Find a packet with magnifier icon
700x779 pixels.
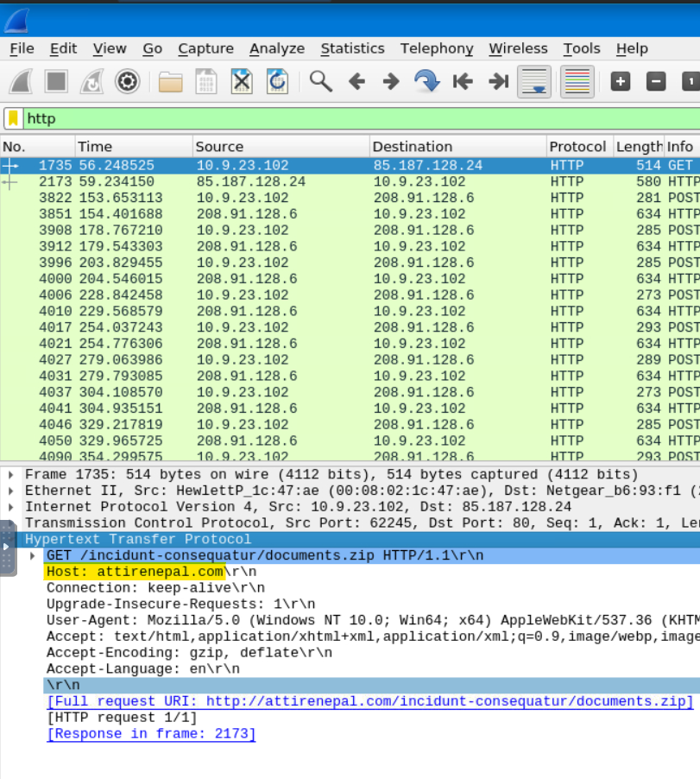tap(321, 82)
